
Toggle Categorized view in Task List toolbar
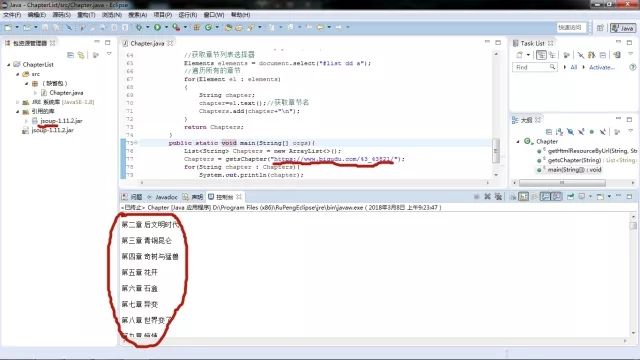pyautogui.click(x=541, y=55)
